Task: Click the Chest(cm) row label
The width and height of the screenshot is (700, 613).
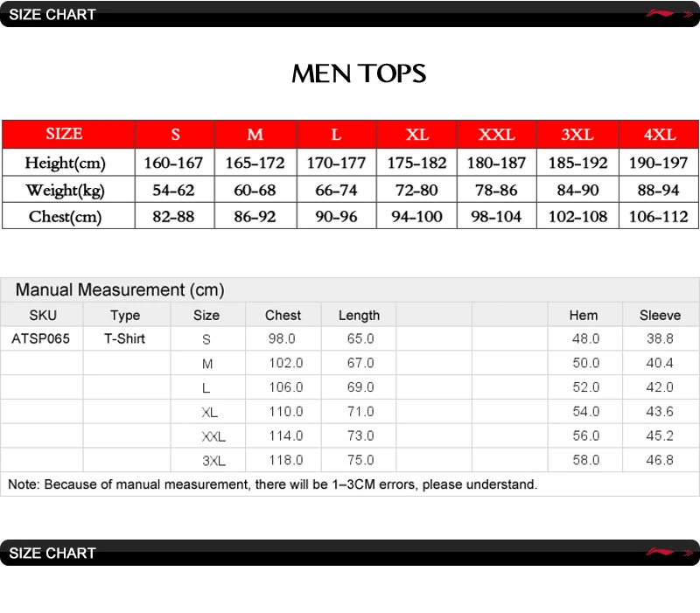Action: coord(65,216)
